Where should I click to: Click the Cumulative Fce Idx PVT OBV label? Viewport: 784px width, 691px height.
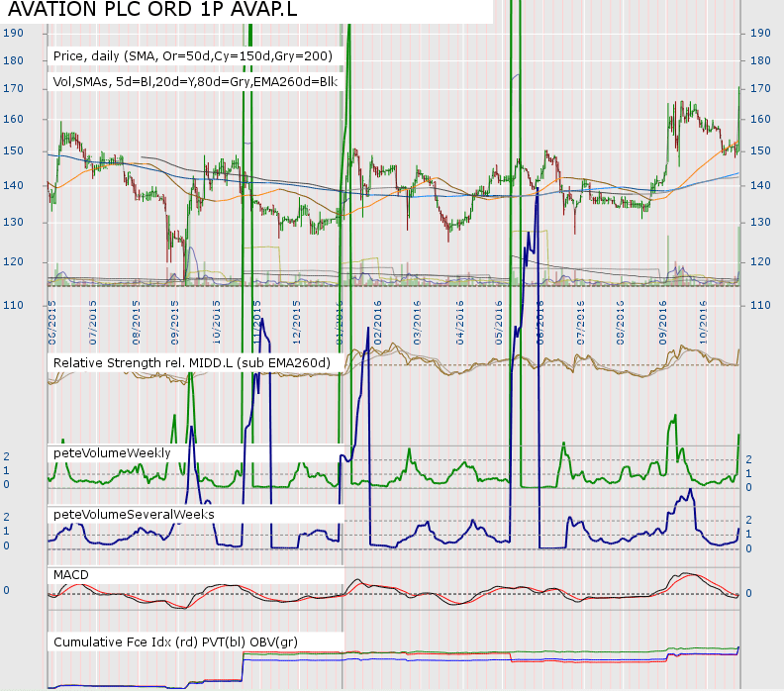tap(175, 642)
